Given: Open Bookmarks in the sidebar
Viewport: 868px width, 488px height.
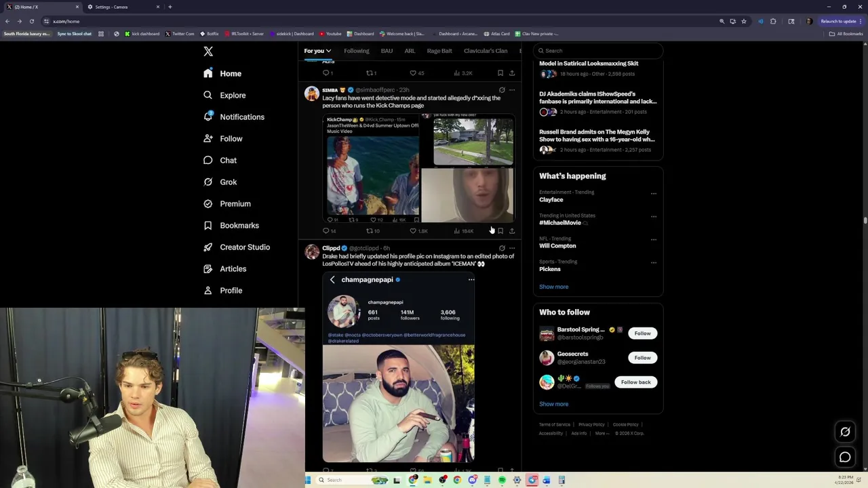Looking at the screenshot, I should point(231,225).
